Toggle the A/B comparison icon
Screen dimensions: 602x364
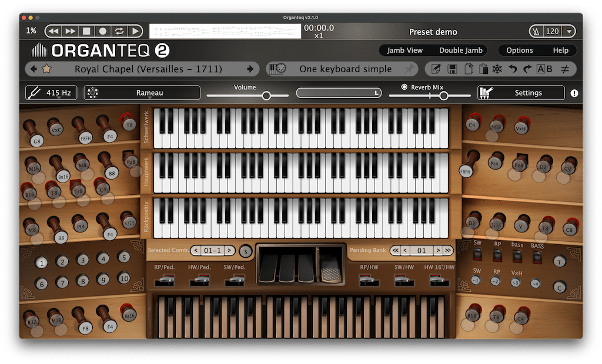coord(544,69)
